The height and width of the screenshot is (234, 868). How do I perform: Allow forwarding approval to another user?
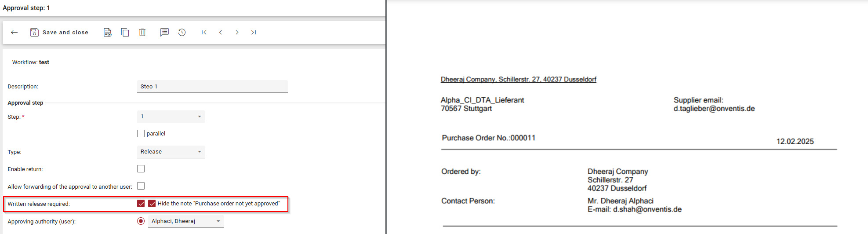[141, 186]
